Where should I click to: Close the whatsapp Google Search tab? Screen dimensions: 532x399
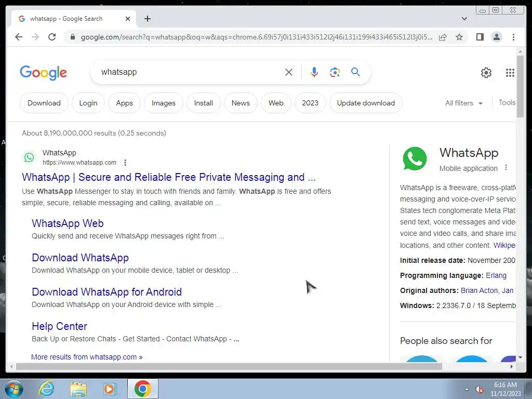point(128,19)
